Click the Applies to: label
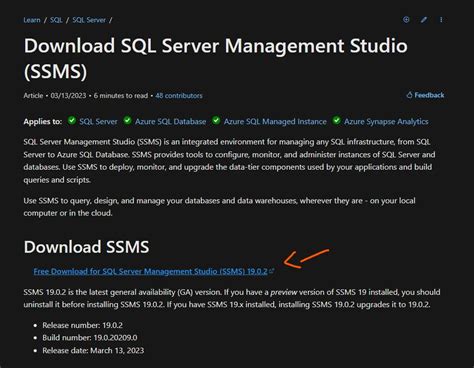The width and height of the screenshot is (474, 368). tap(43, 122)
